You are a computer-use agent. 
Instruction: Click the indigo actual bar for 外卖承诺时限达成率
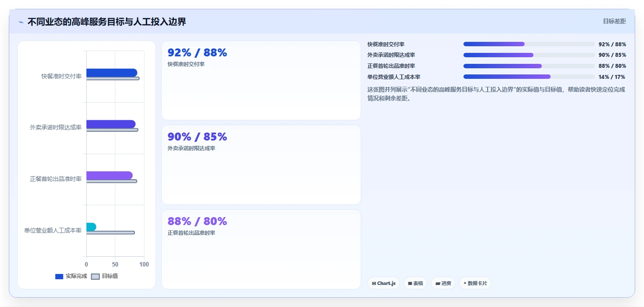coord(111,124)
